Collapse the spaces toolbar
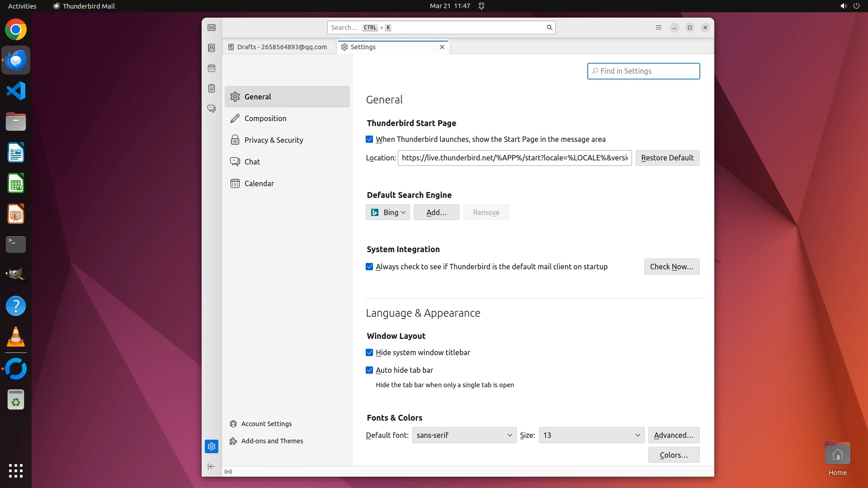Viewport: 868px width, 488px height. (x=212, y=466)
